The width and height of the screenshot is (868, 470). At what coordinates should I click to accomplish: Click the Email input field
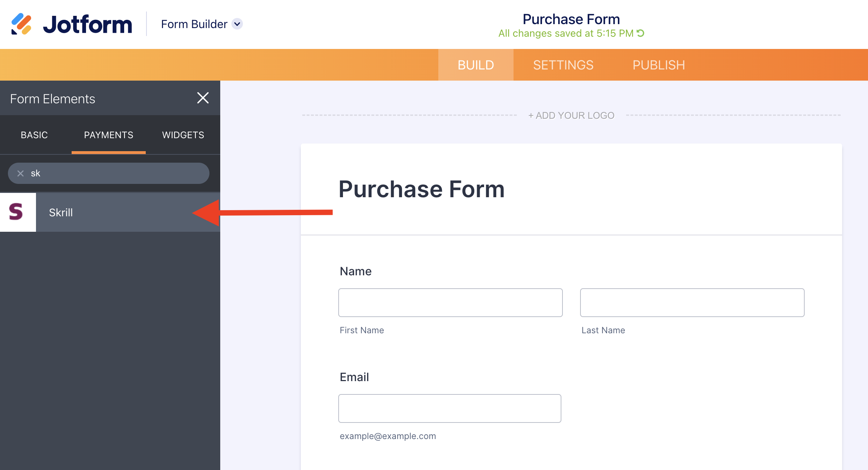click(449, 408)
